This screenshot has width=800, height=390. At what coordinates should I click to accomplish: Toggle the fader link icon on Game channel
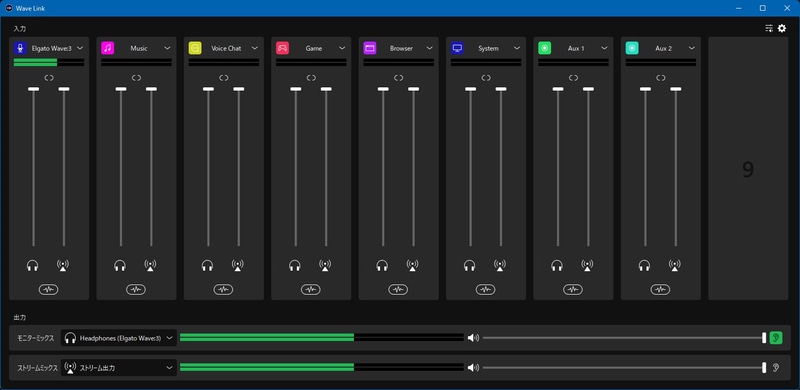tap(311, 78)
